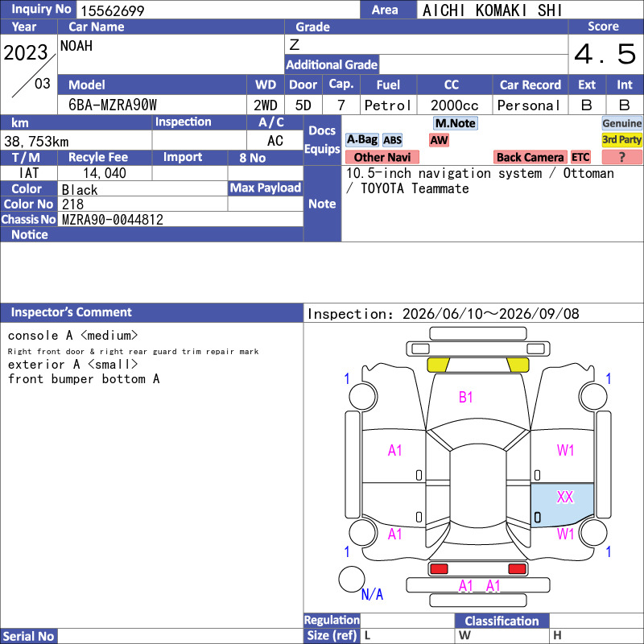Click the left yellow headlight
This screenshot has width=644, height=644.
click(x=438, y=365)
